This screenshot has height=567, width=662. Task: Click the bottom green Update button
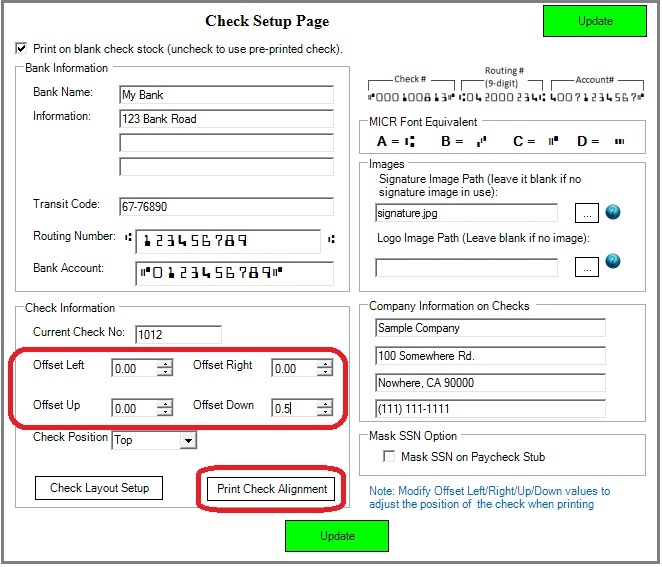click(337, 536)
